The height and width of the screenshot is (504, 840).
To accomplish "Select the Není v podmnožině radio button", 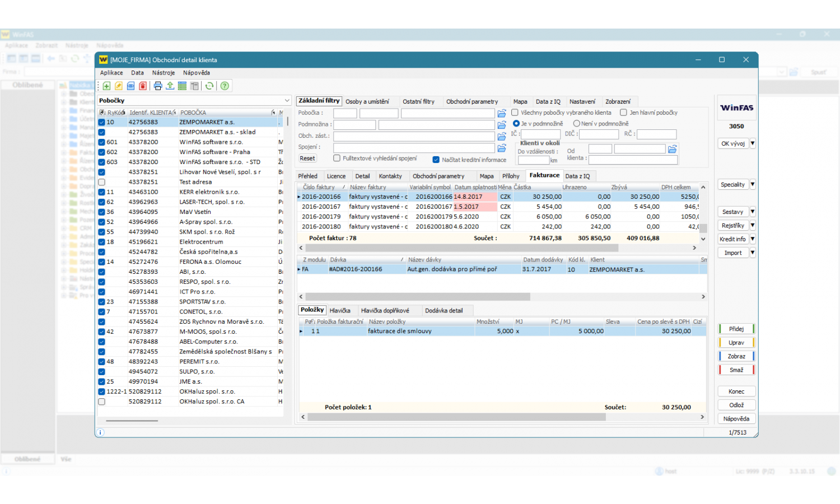I will (x=577, y=124).
